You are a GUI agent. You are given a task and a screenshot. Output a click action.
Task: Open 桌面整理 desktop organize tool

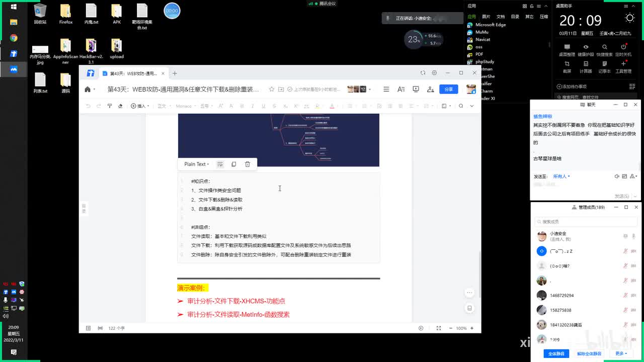567,50
